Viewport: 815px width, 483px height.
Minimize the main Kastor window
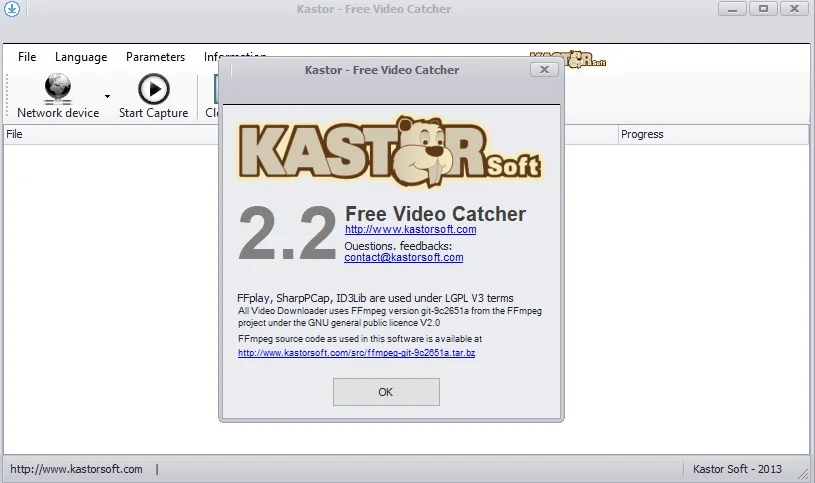coord(732,9)
